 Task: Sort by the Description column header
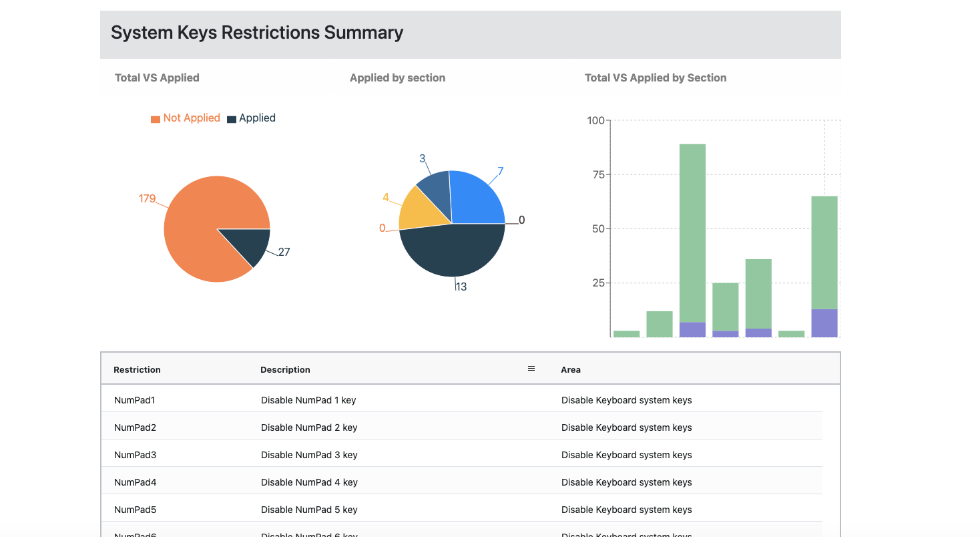click(285, 369)
